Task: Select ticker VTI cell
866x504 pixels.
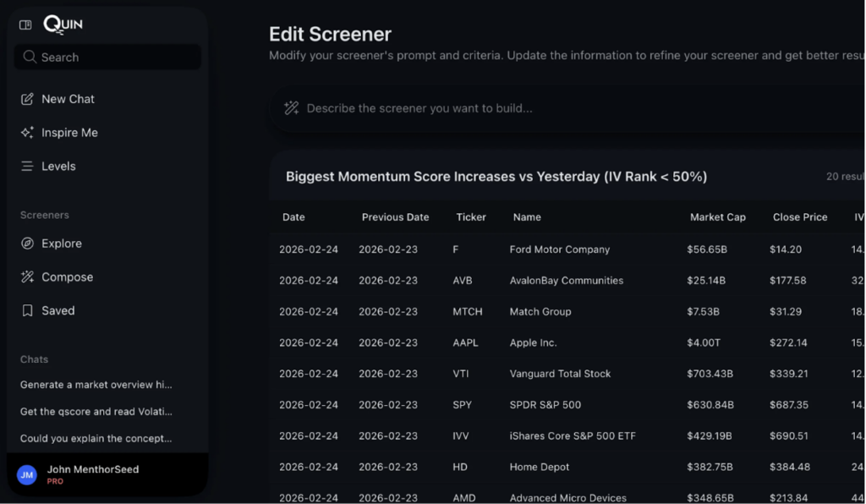Action: [461, 374]
